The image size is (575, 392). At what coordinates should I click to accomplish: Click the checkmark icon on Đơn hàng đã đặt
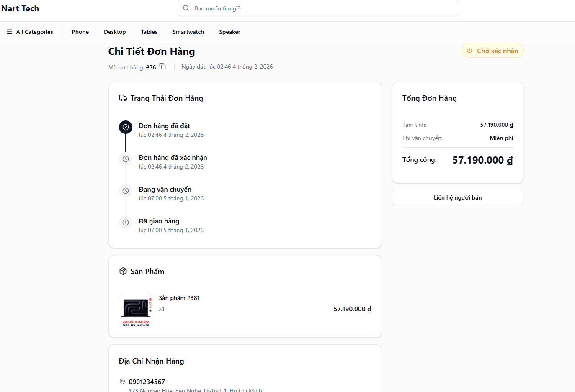(x=126, y=127)
